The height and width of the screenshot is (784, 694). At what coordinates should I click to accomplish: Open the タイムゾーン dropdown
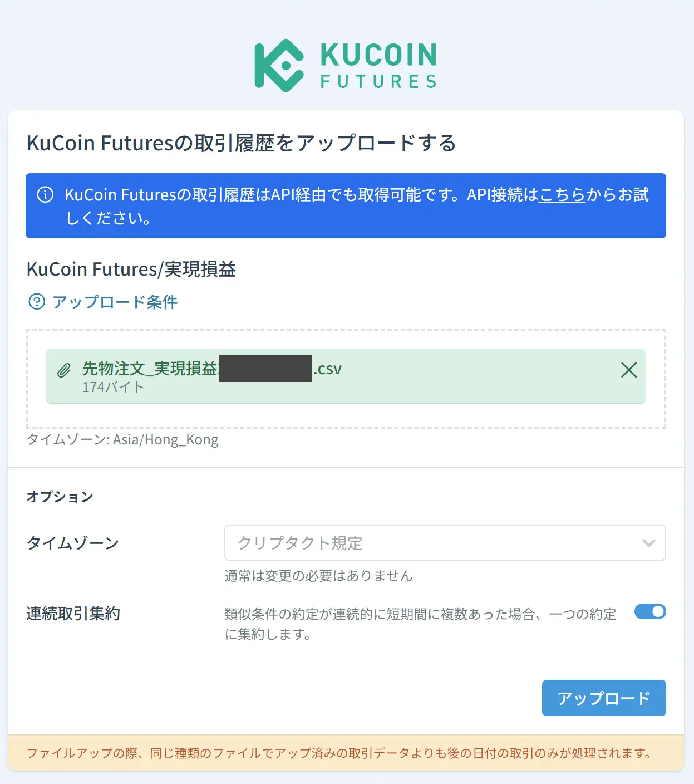pyautogui.click(x=445, y=542)
